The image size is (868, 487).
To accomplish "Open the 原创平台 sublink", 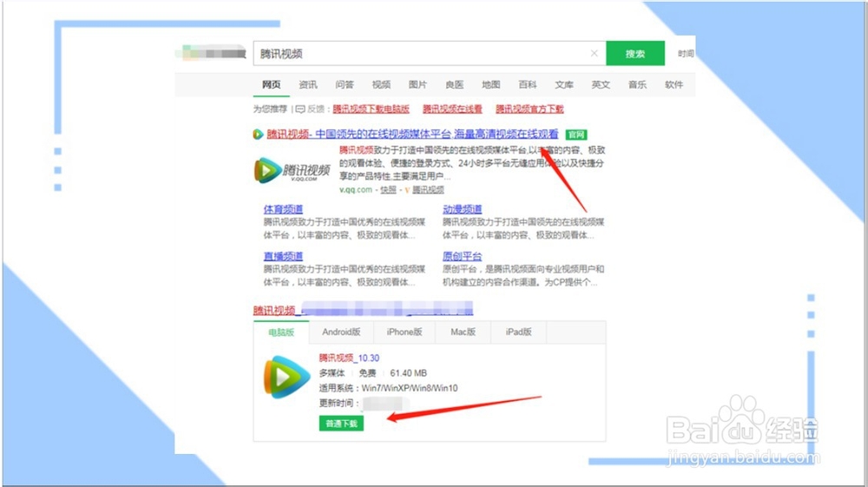I will pyautogui.click(x=463, y=256).
